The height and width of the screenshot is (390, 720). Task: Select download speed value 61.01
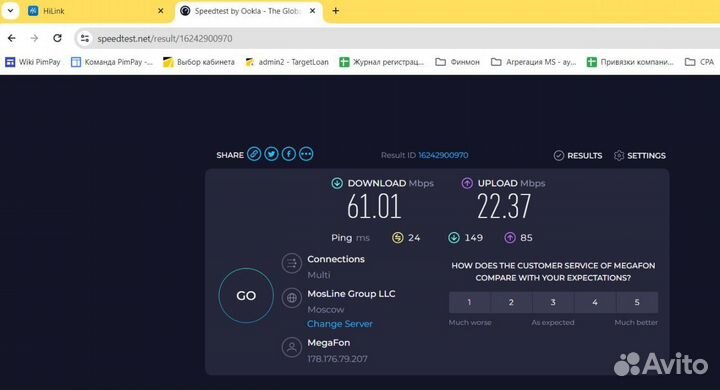point(374,206)
